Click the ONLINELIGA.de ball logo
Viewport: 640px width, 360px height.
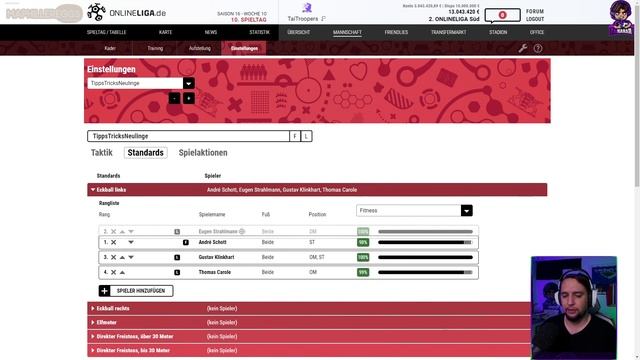pos(96,12)
